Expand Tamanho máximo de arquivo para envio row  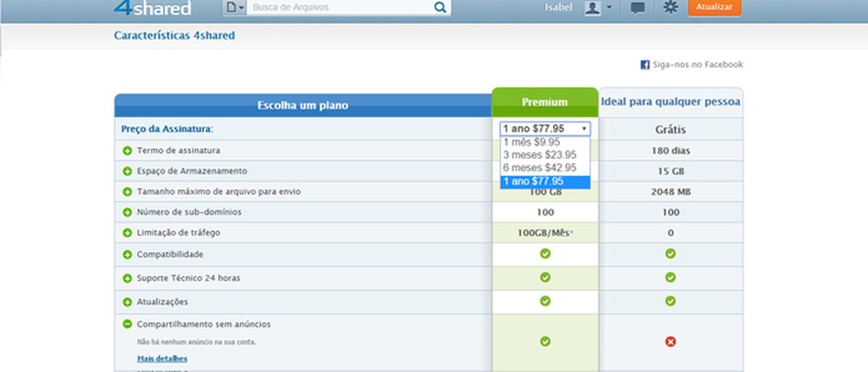[x=127, y=191]
